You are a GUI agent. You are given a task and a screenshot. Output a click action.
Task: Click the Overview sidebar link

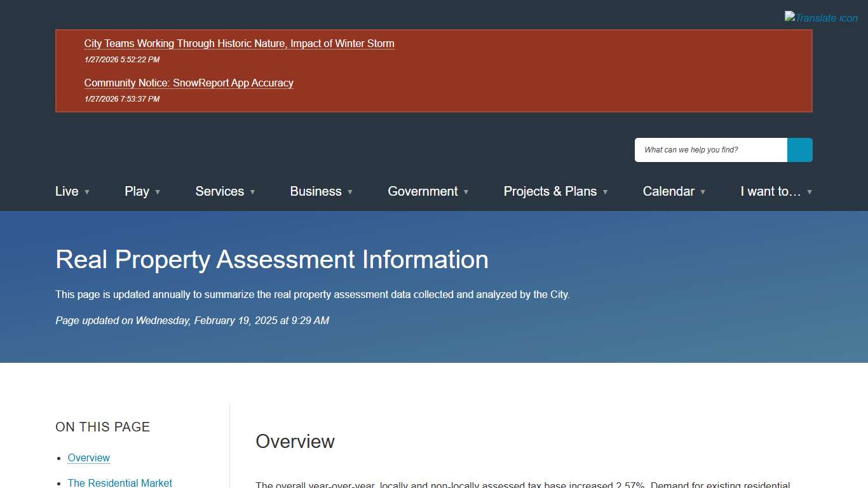pos(88,457)
